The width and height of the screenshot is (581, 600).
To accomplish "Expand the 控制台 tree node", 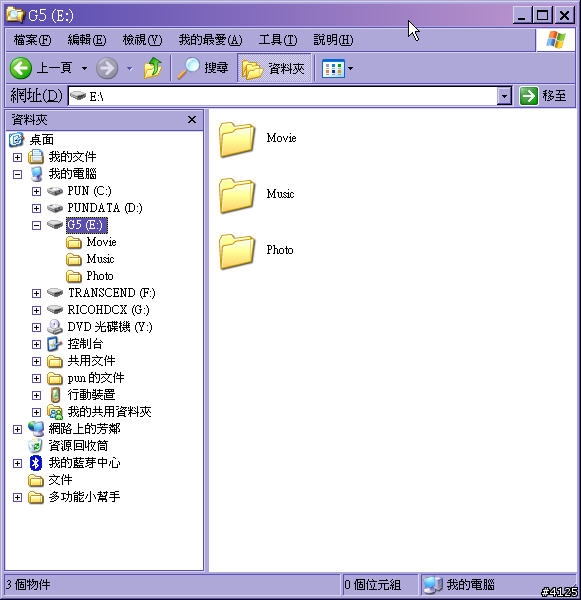I will coord(36,344).
